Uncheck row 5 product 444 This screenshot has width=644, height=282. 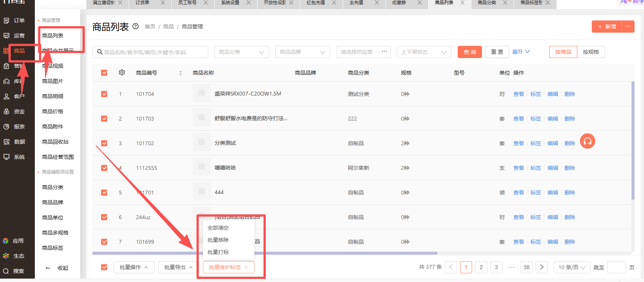(104, 193)
